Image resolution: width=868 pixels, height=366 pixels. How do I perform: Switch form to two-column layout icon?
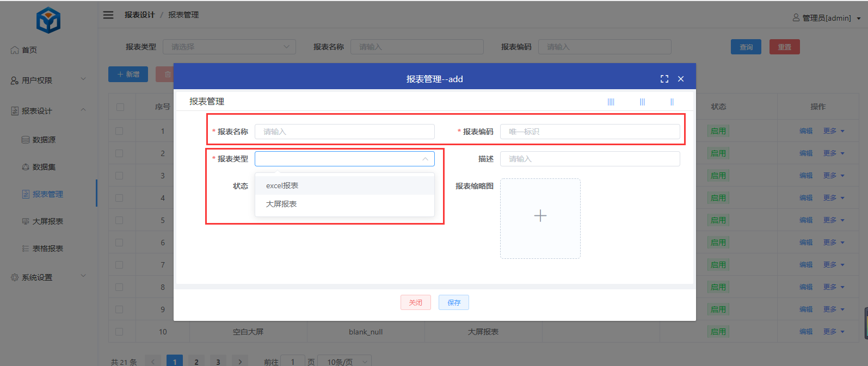coord(672,102)
